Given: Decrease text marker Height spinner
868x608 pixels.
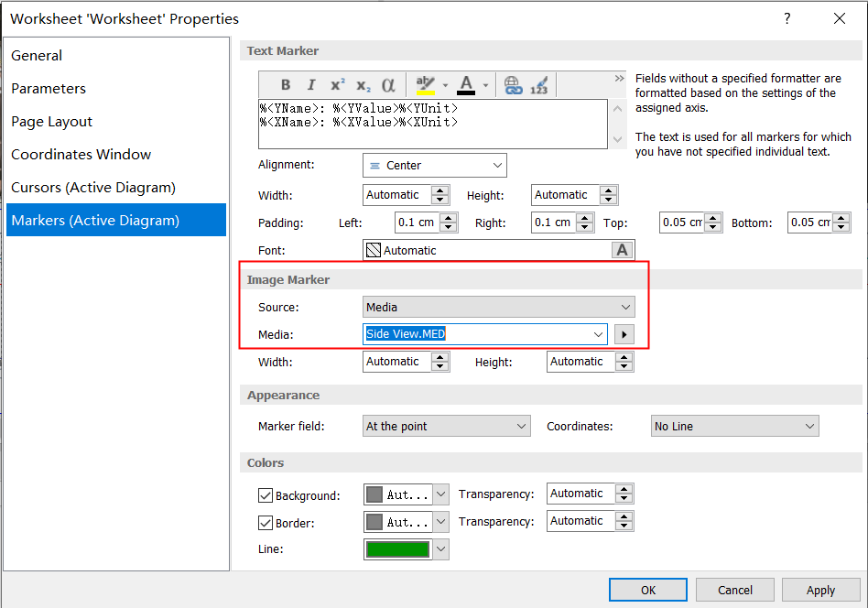Looking at the screenshot, I should coord(608,200).
